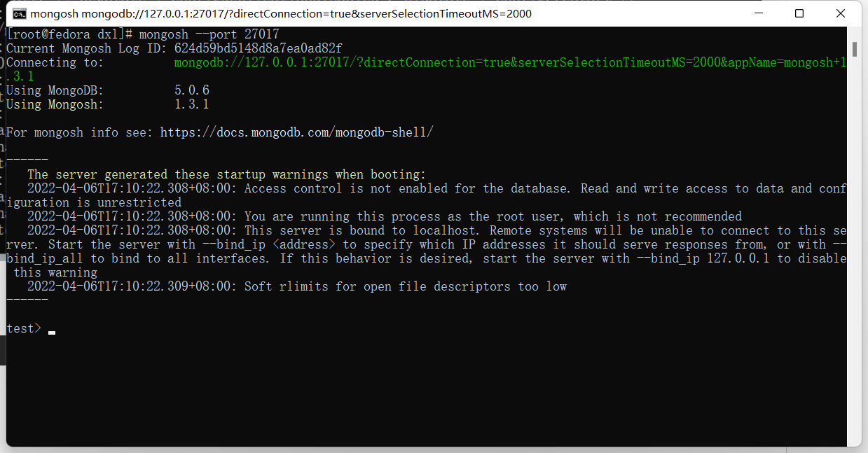Screen dimensions: 868x453
Task: Click the [root@fedora dxl]# shell prompt
Action: [69, 34]
